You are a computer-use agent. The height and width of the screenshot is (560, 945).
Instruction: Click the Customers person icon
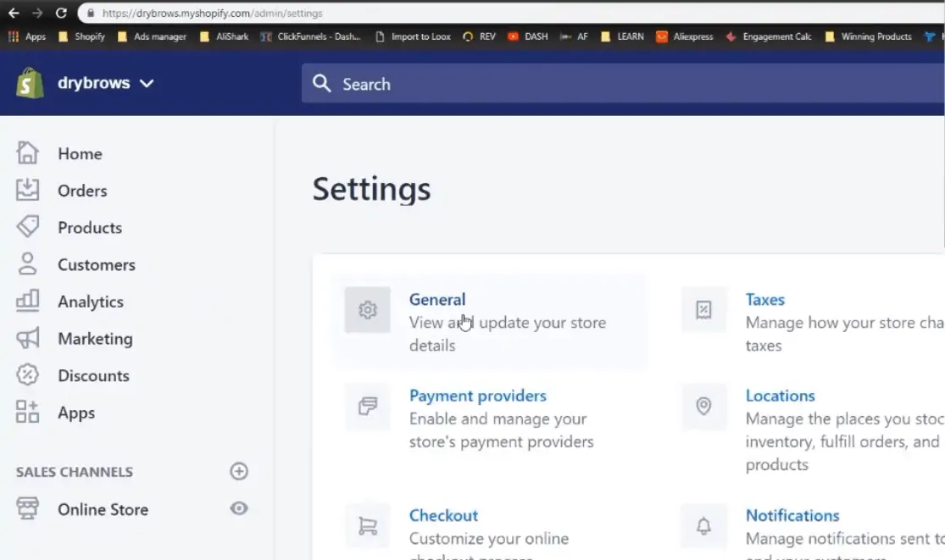click(x=28, y=264)
